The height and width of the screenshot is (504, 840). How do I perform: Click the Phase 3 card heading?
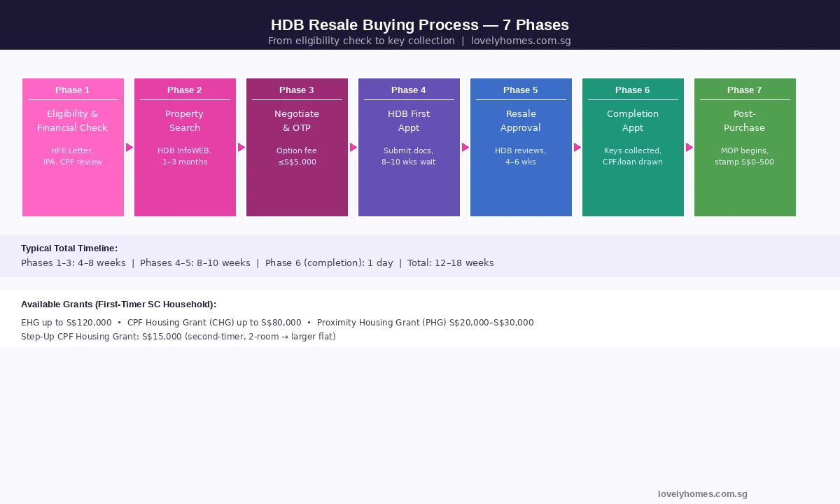coord(297,90)
